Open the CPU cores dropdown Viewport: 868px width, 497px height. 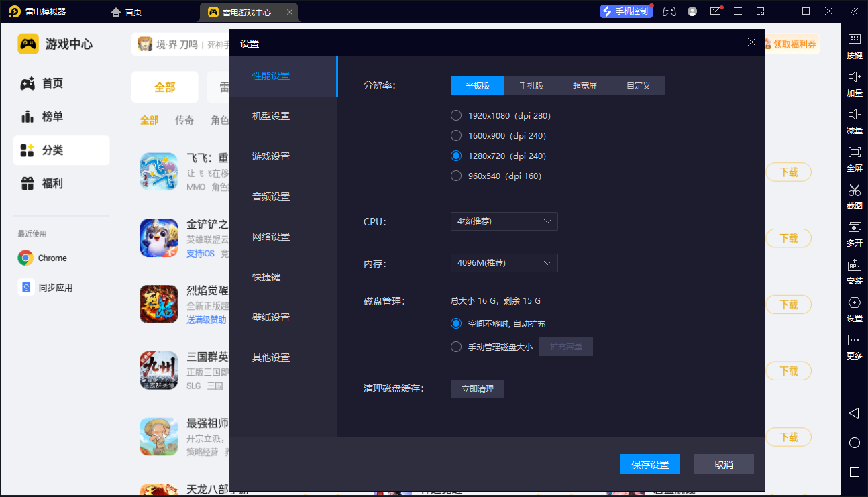(x=504, y=221)
